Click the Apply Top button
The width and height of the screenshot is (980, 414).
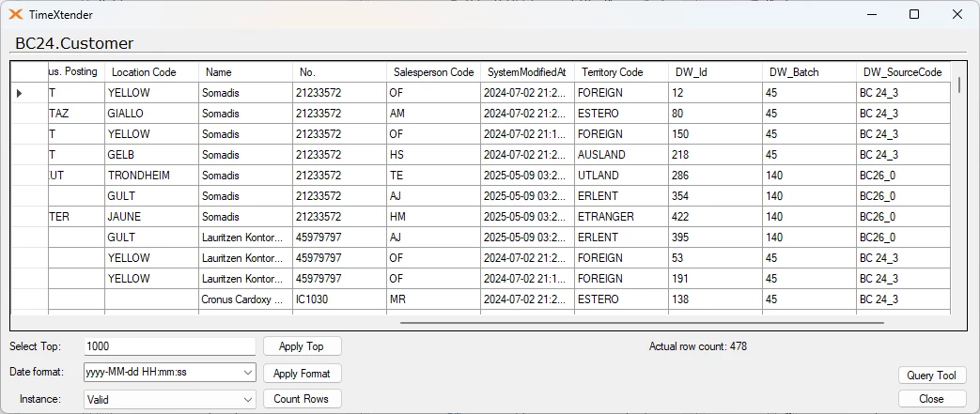pos(302,346)
